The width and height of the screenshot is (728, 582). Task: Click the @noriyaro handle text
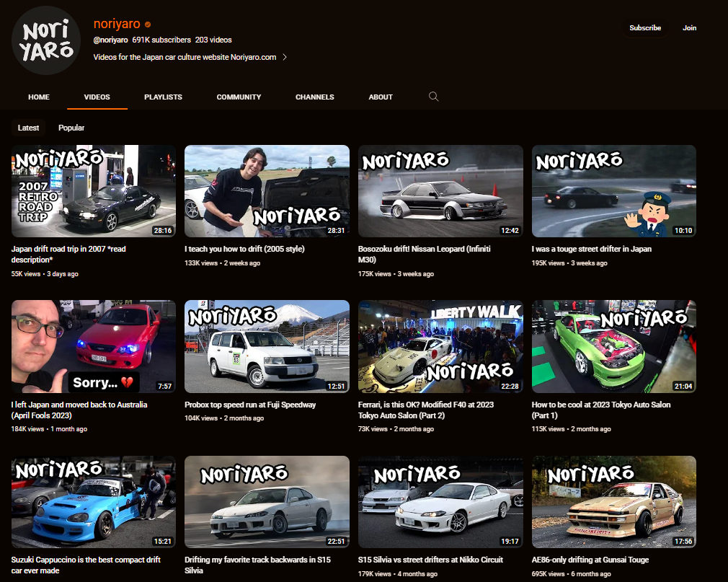(x=110, y=40)
